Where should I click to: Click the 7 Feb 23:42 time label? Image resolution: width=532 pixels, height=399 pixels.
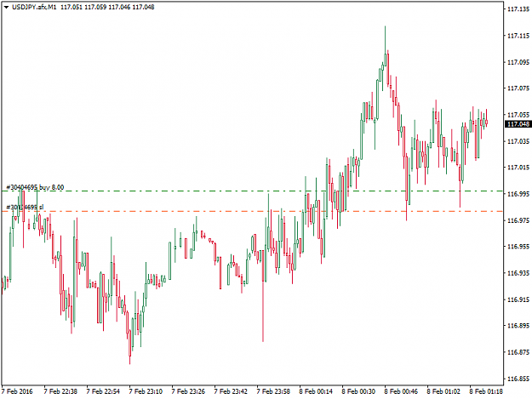tap(231, 391)
